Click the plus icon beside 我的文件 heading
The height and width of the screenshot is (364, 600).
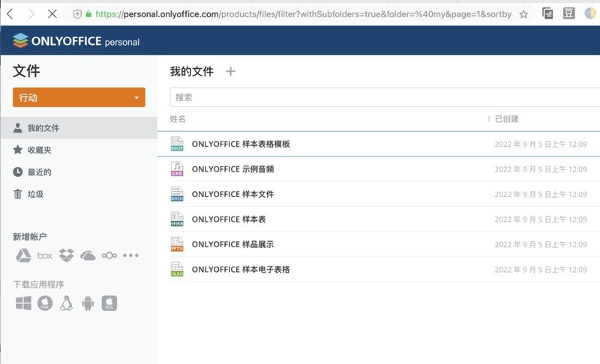point(230,71)
